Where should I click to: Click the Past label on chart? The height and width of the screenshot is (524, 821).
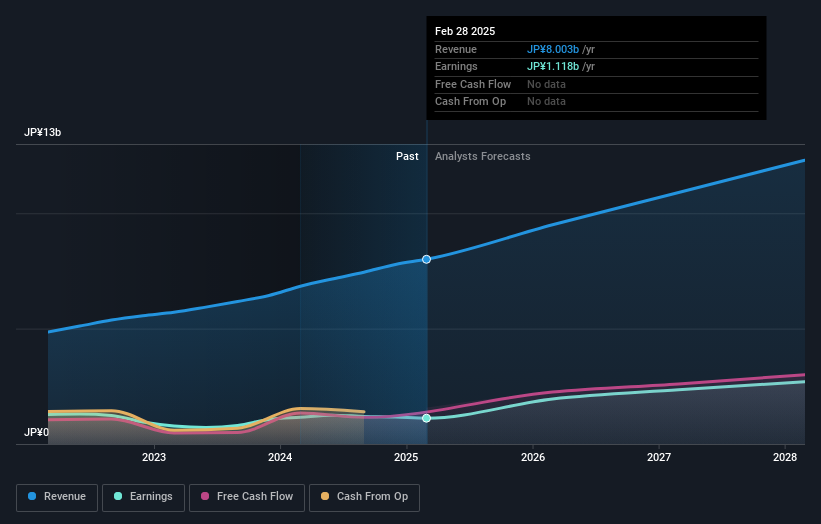pos(407,156)
